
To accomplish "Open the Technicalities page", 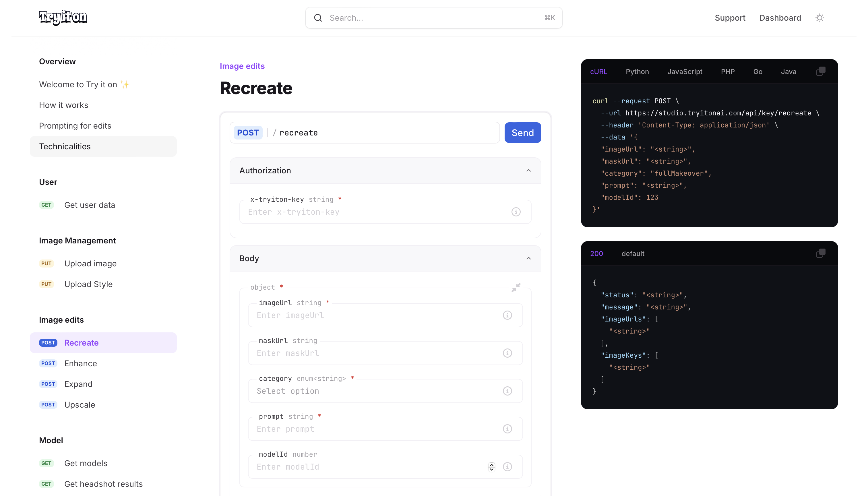I will point(103,146).
